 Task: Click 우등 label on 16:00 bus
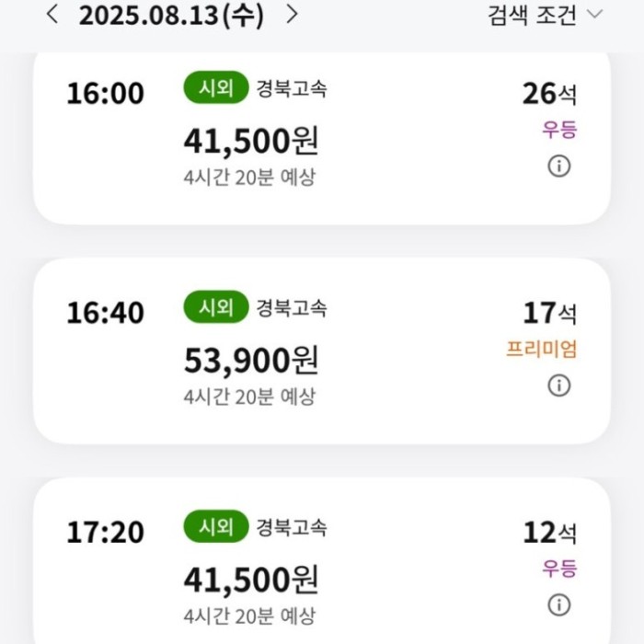click(x=558, y=130)
